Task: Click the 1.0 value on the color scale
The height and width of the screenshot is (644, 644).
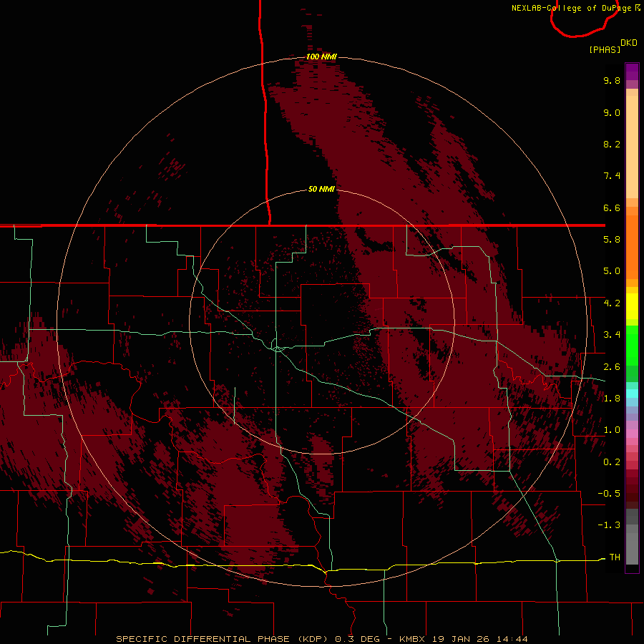Action: [x=612, y=430]
